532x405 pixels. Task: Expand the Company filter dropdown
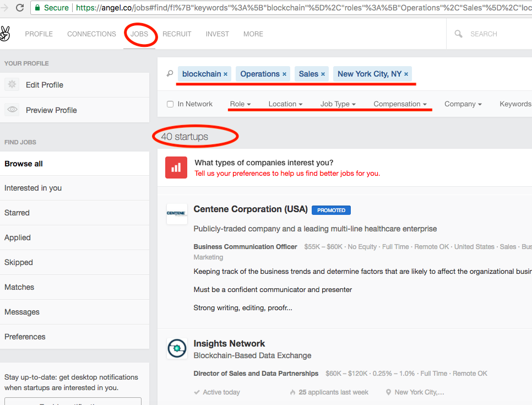coord(463,104)
